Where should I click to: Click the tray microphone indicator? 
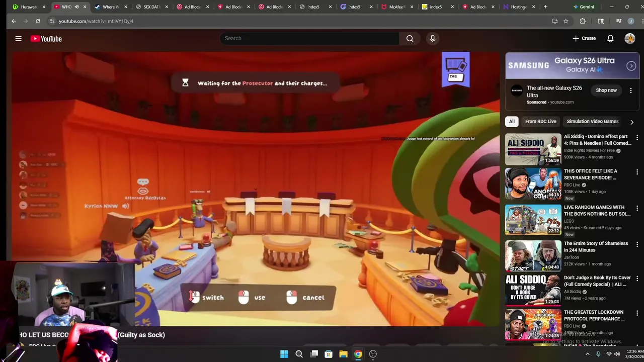tap(598, 354)
